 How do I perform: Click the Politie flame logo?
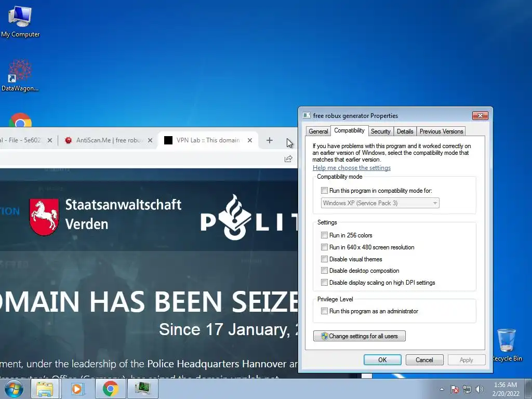pyautogui.click(x=235, y=217)
